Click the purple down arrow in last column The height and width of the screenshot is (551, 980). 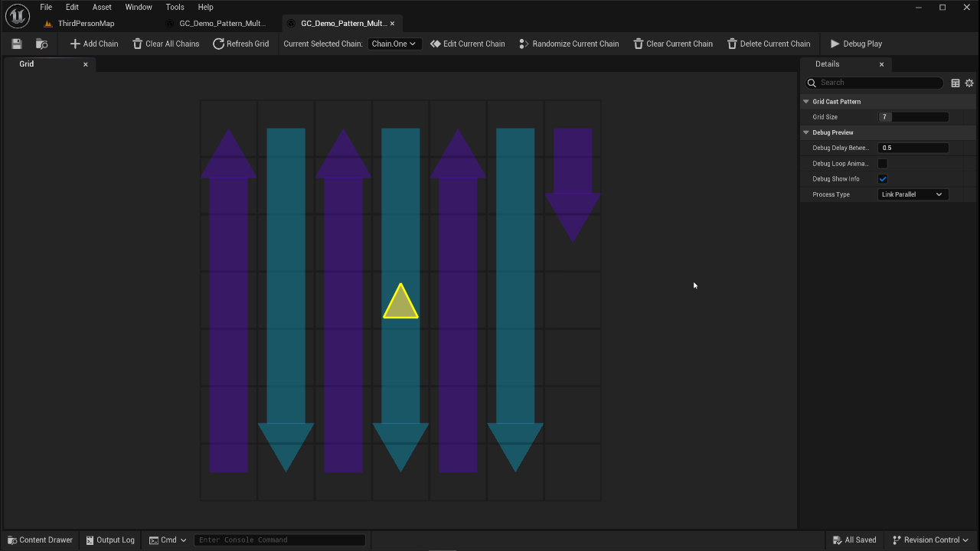573,185
